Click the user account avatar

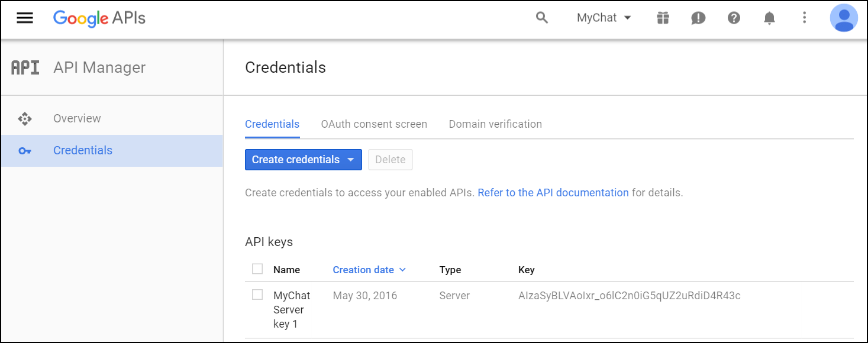pos(844,18)
